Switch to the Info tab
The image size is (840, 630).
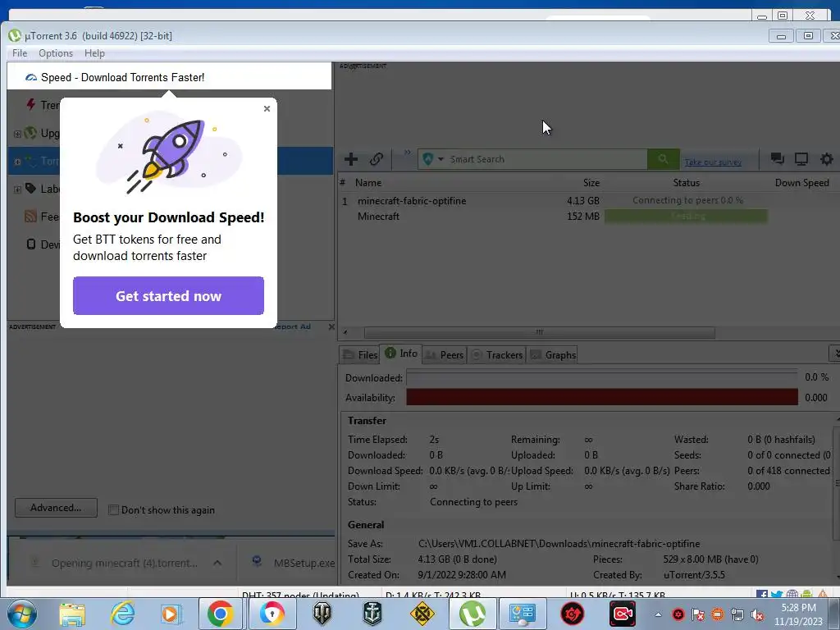(x=401, y=354)
